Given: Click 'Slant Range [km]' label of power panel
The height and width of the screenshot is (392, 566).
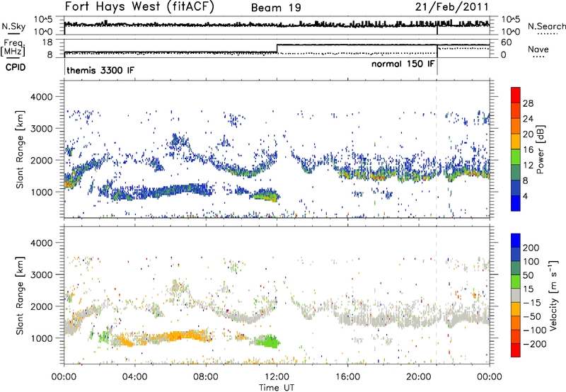Looking at the screenshot, I should pyautogui.click(x=20, y=149).
